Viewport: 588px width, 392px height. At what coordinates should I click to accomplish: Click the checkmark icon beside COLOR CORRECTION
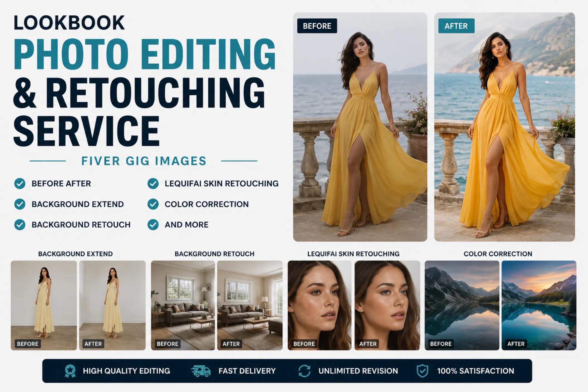(153, 204)
